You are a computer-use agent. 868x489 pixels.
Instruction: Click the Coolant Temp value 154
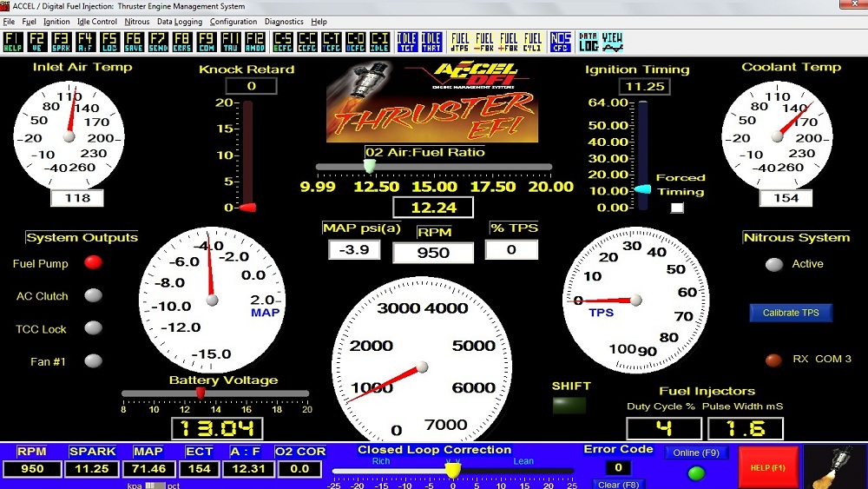pos(786,198)
